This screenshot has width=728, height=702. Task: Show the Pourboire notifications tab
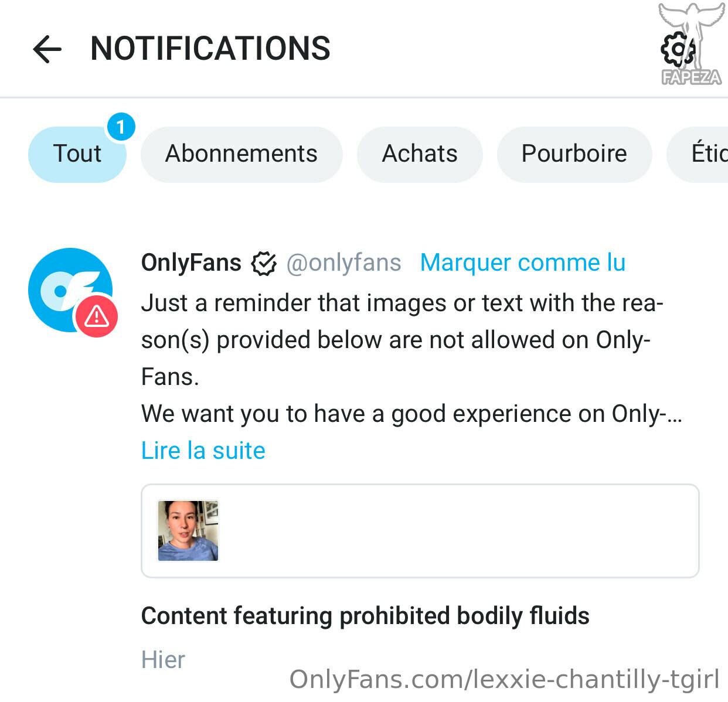pyautogui.click(x=574, y=154)
